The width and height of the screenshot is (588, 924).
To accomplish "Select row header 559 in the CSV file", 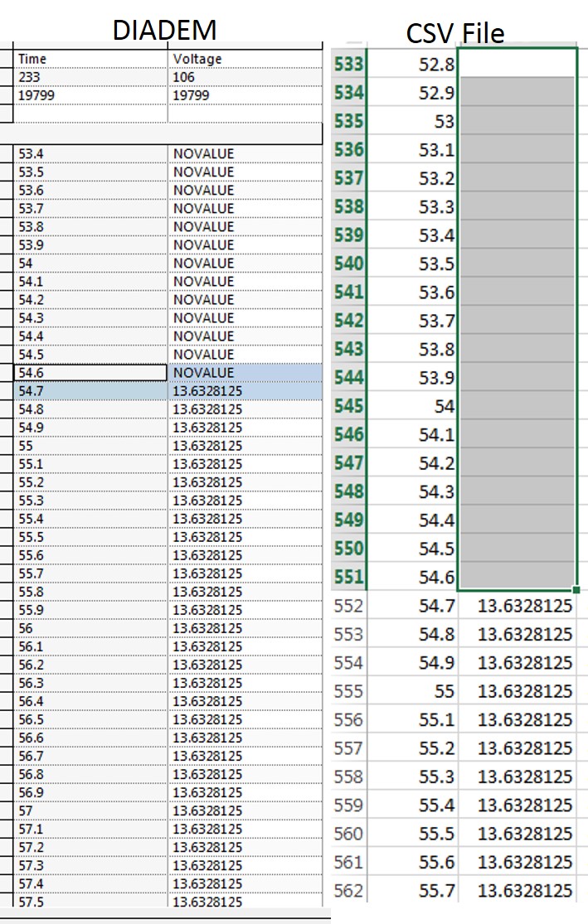I will click(x=348, y=805).
